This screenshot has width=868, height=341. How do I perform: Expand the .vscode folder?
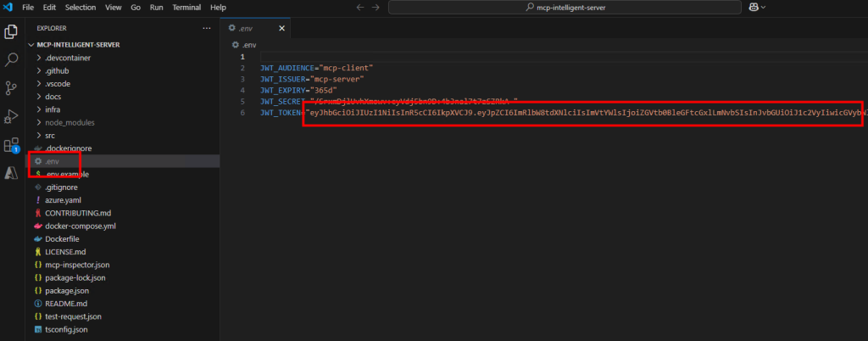click(x=39, y=84)
